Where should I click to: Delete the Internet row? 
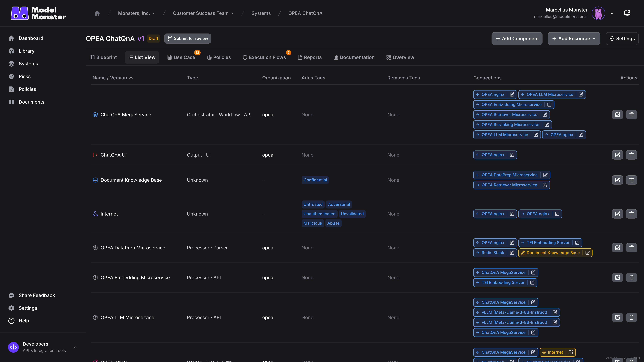click(631, 214)
